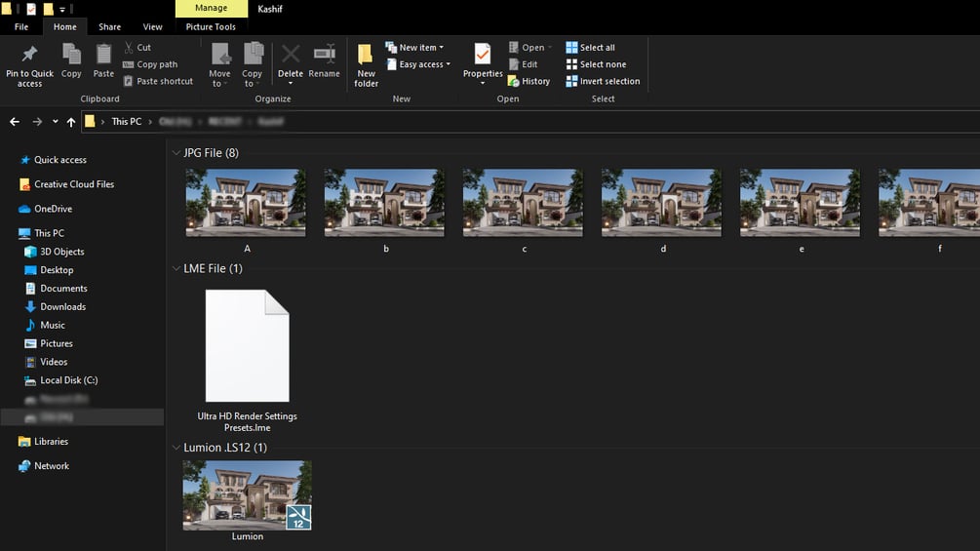Open the Picture Tools tab
Viewport: 980px width, 551px height.
[x=211, y=27]
